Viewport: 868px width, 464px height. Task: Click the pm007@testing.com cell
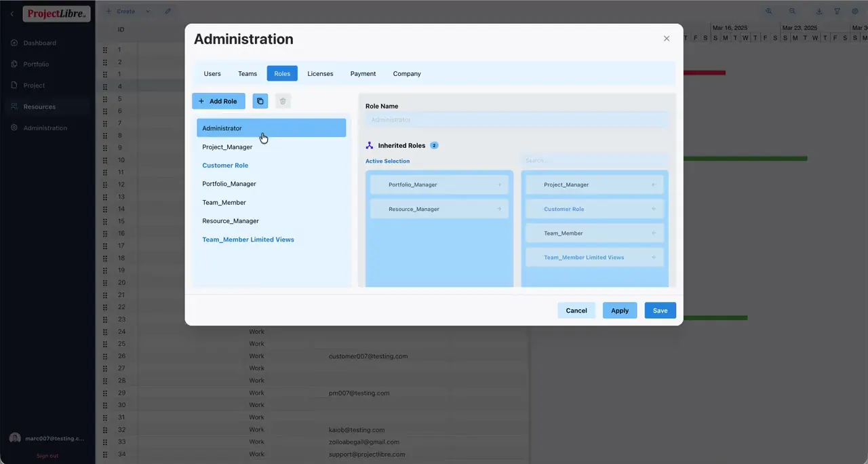pyautogui.click(x=359, y=393)
